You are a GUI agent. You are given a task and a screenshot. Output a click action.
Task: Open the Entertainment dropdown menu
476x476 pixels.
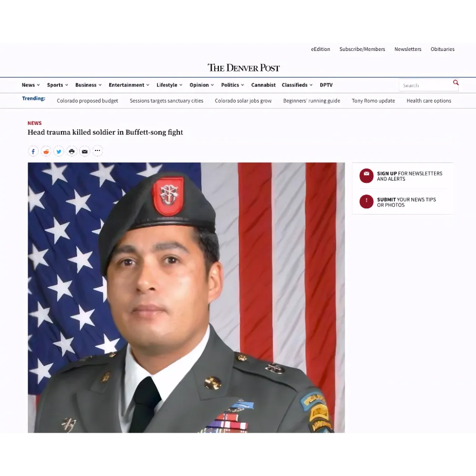[x=129, y=85]
